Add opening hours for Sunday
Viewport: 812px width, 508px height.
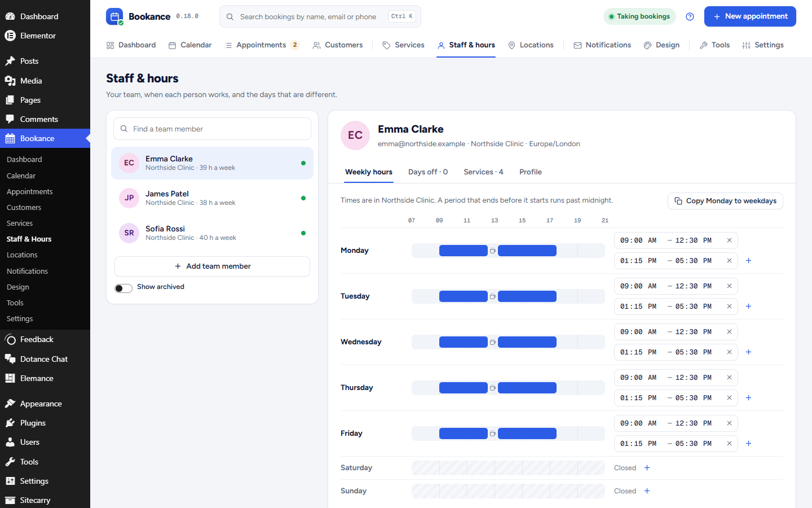tap(647, 491)
